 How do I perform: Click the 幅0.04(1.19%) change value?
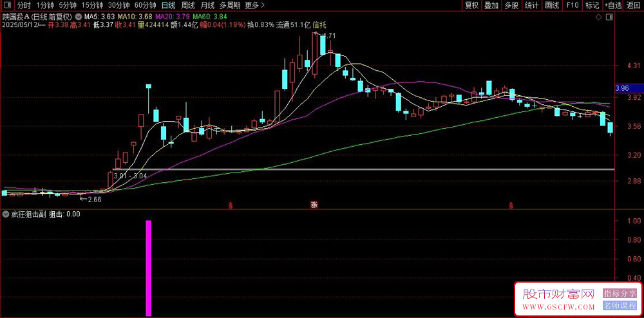point(224,24)
